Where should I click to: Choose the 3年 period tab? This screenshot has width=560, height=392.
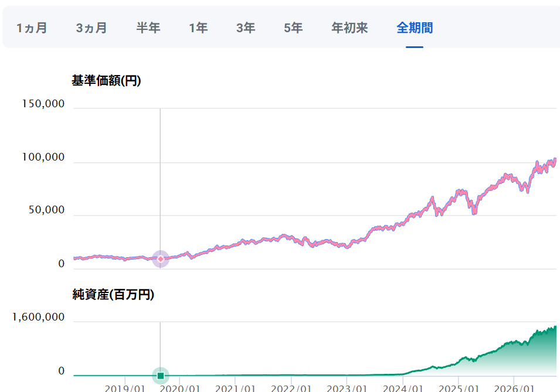[246, 28]
